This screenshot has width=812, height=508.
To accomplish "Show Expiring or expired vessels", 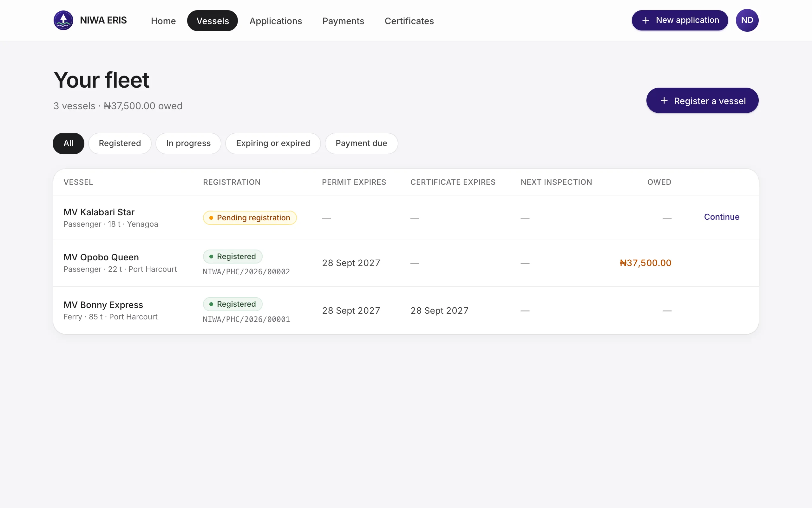I will (x=273, y=144).
